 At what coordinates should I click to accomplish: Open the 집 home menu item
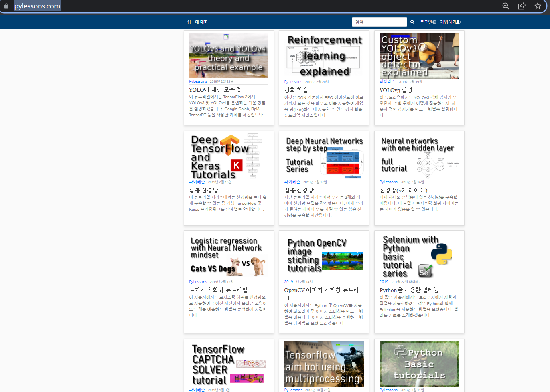(189, 22)
